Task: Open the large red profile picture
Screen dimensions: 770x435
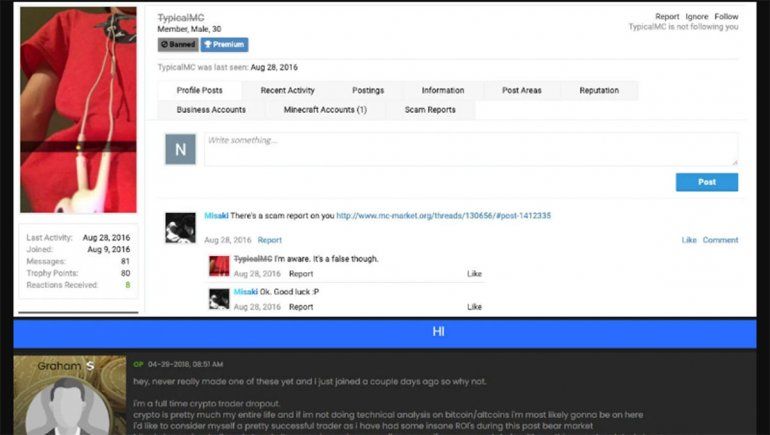Action: [x=78, y=110]
